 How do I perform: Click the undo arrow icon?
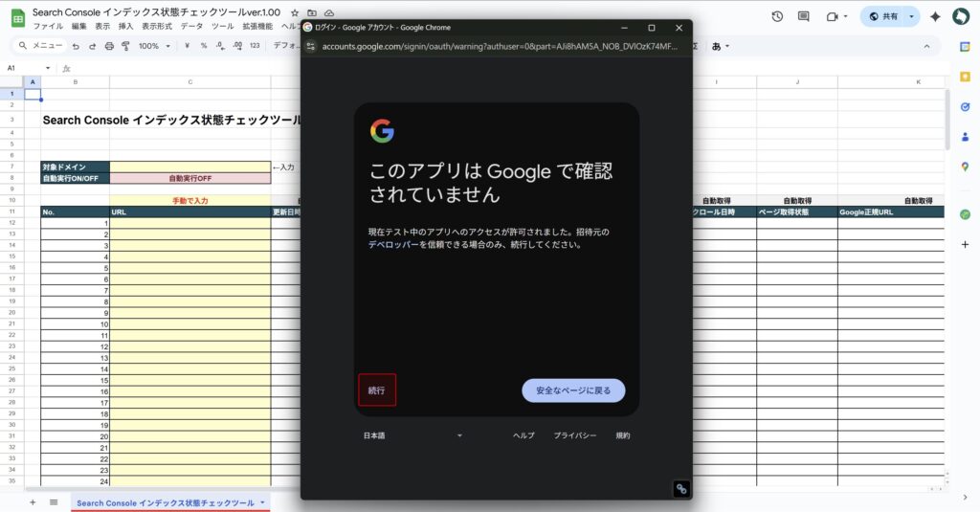coord(76,46)
